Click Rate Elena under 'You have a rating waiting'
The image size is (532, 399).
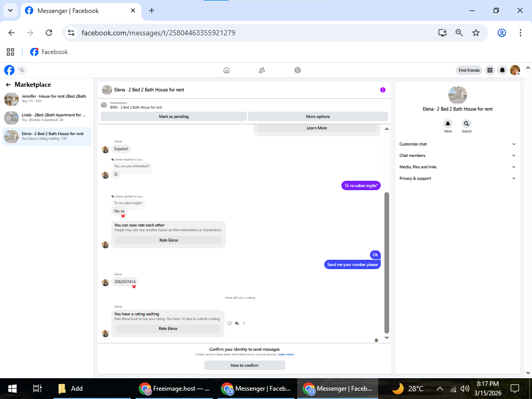coord(168,328)
